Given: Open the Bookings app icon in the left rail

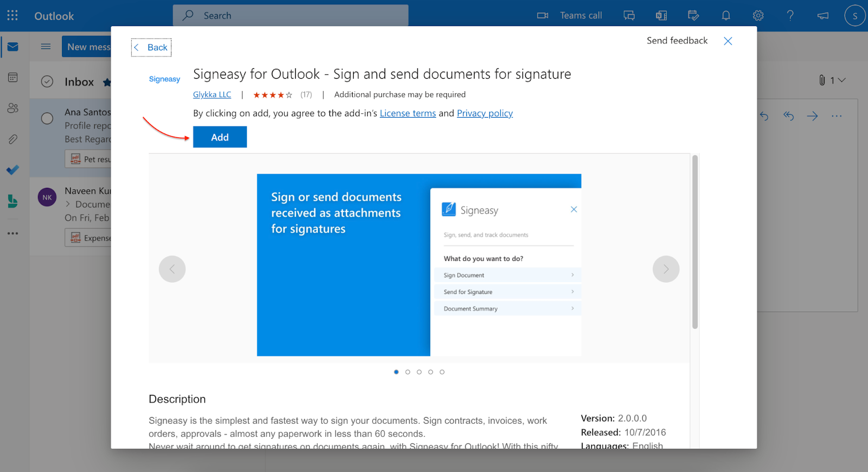Looking at the screenshot, I should point(13,201).
